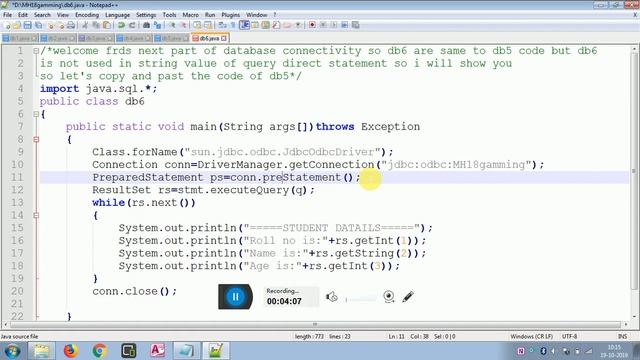Click the vertical scrollbar up arrow

(634, 49)
